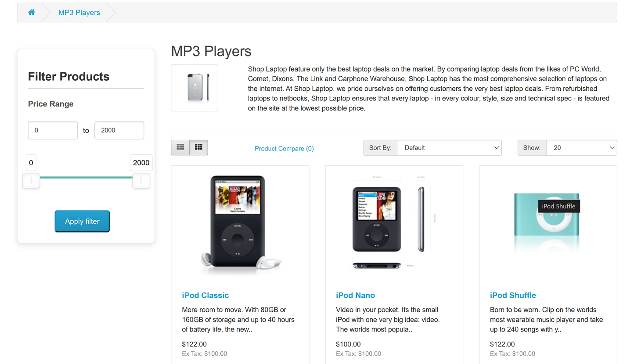Switch to list view layout
The width and height of the screenshot is (634, 364).
(x=180, y=147)
